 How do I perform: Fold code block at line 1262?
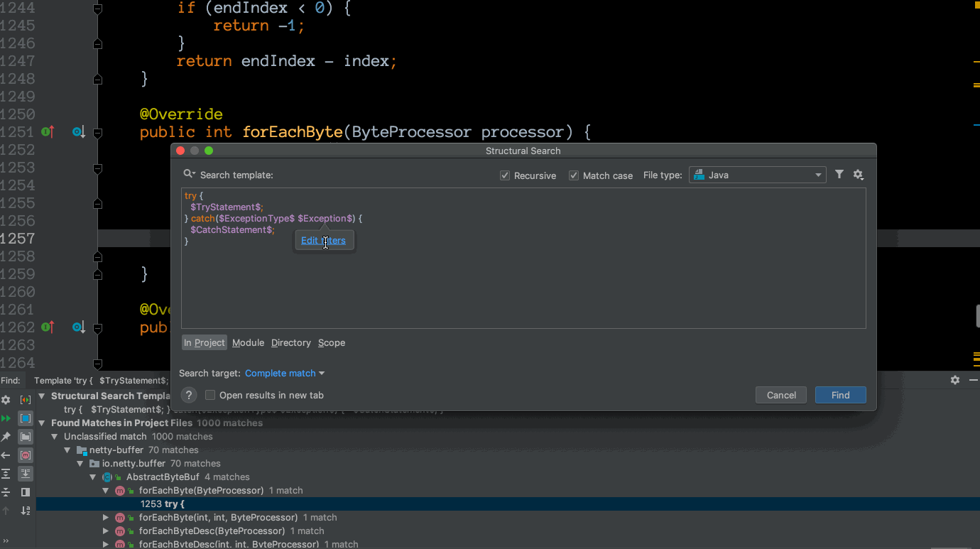pyautogui.click(x=97, y=327)
